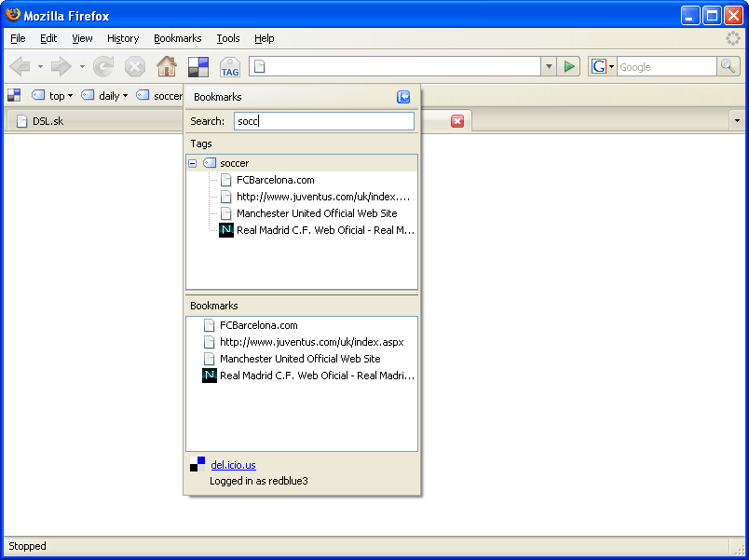Open the History menu
This screenshot has width=749, height=560.
(123, 38)
